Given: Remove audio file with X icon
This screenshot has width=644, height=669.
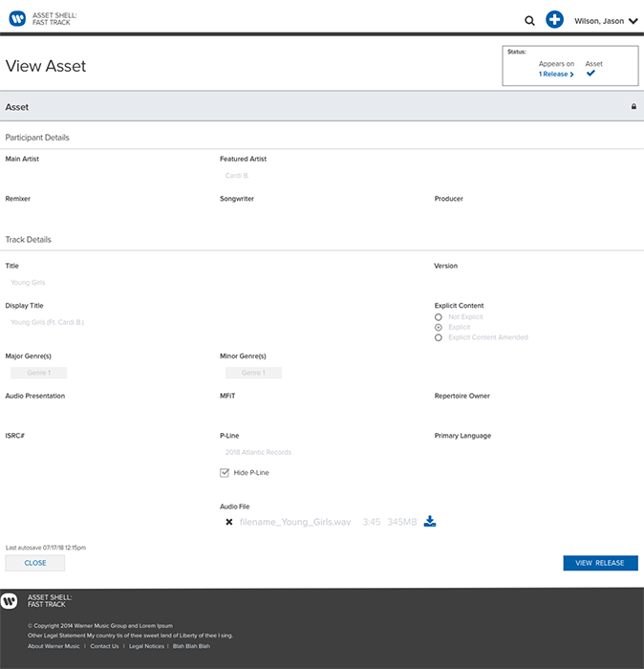Looking at the screenshot, I should point(229,522).
